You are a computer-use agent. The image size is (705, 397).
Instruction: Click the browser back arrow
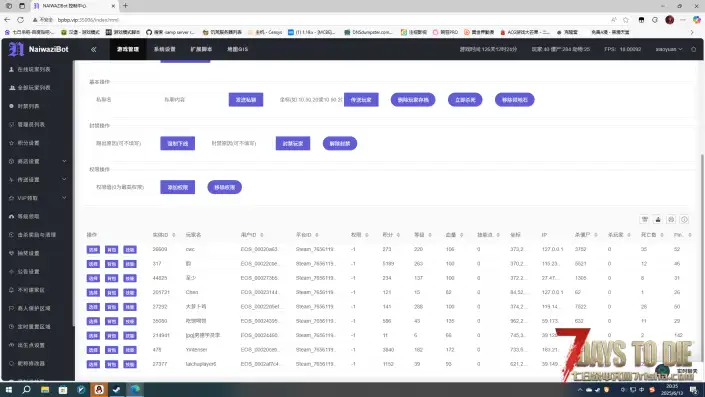pos(7,20)
